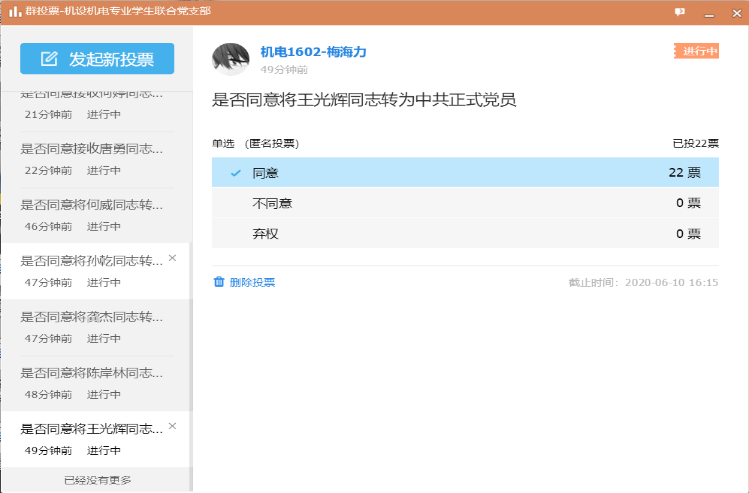Remove the 孙乾 vote with its X icon

click(172, 258)
